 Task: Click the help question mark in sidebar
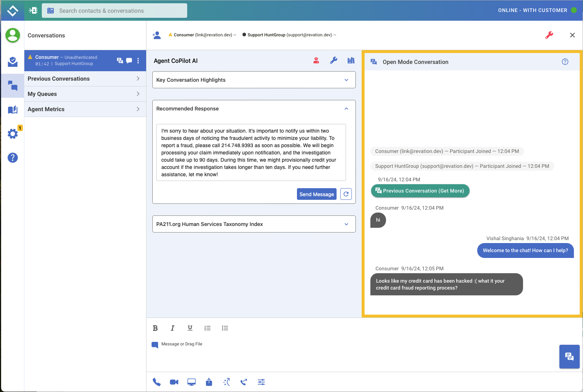click(13, 158)
